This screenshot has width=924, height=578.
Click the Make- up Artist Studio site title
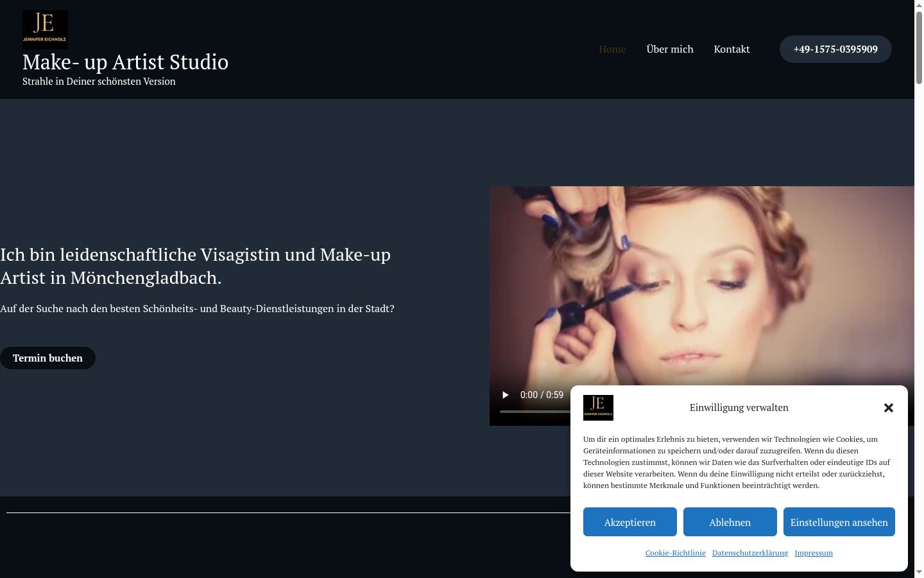click(x=126, y=62)
